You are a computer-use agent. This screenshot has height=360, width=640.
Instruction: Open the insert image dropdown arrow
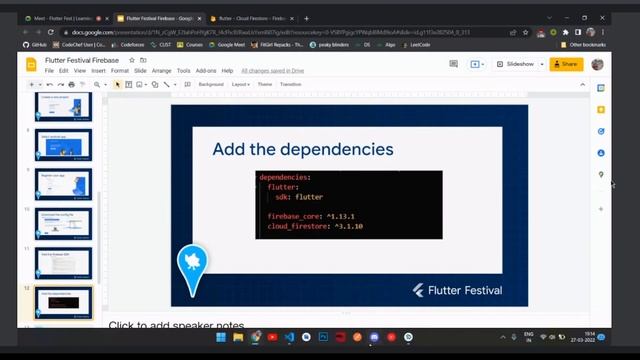pyautogui.click(x=146, y=84)
